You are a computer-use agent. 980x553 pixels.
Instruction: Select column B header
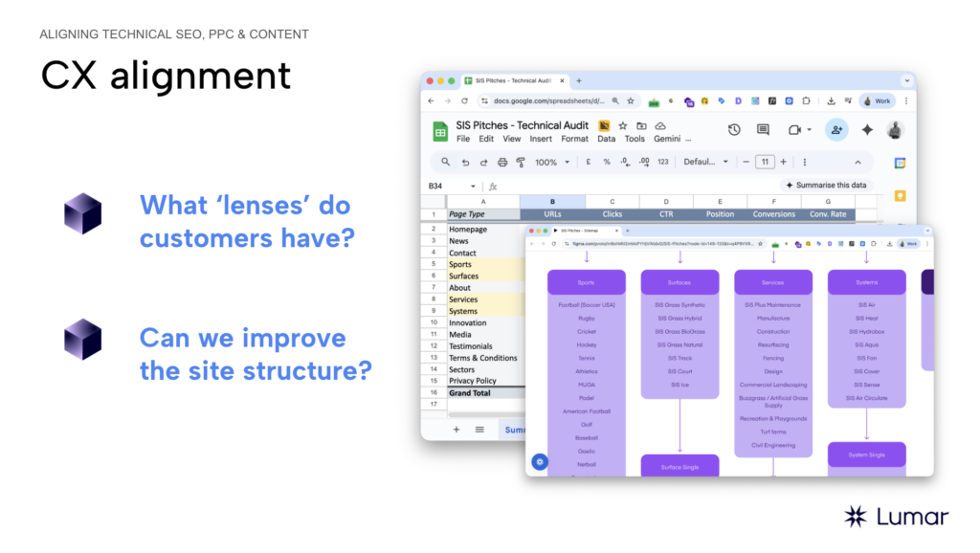click(552, 202)
